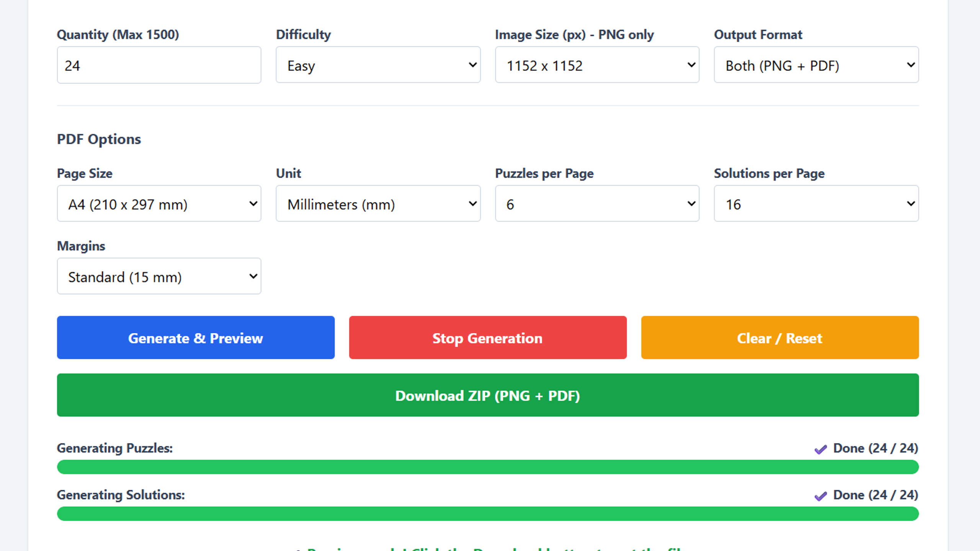Open the Page Size dropdown showing A4

[159, 204]
